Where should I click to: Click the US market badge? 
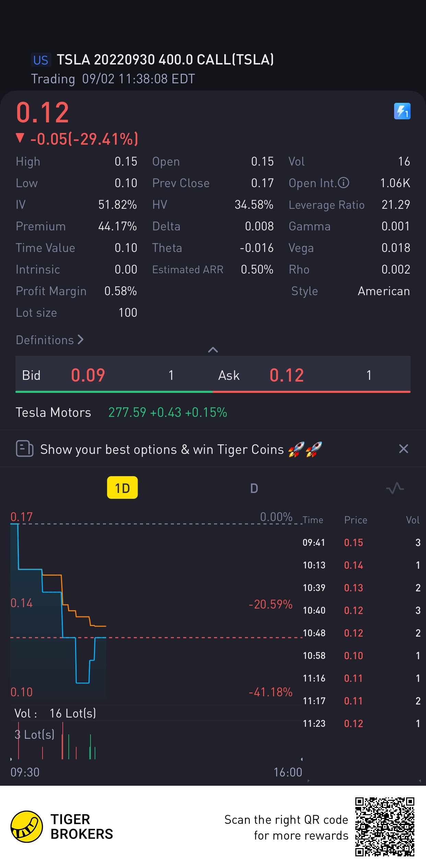point(40,60)
